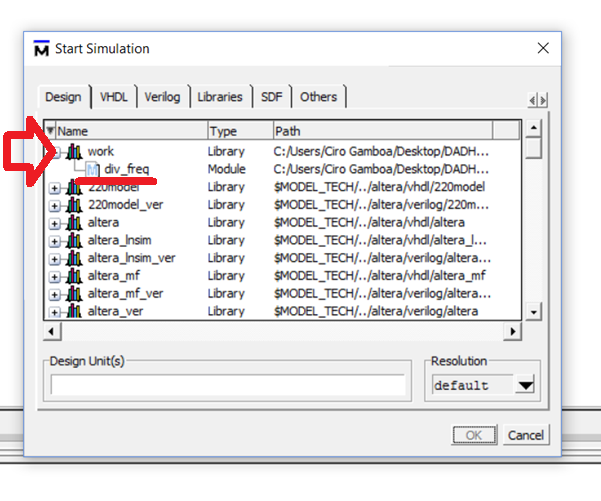Expand the altera_mf_ver library node

pos(56,293)
